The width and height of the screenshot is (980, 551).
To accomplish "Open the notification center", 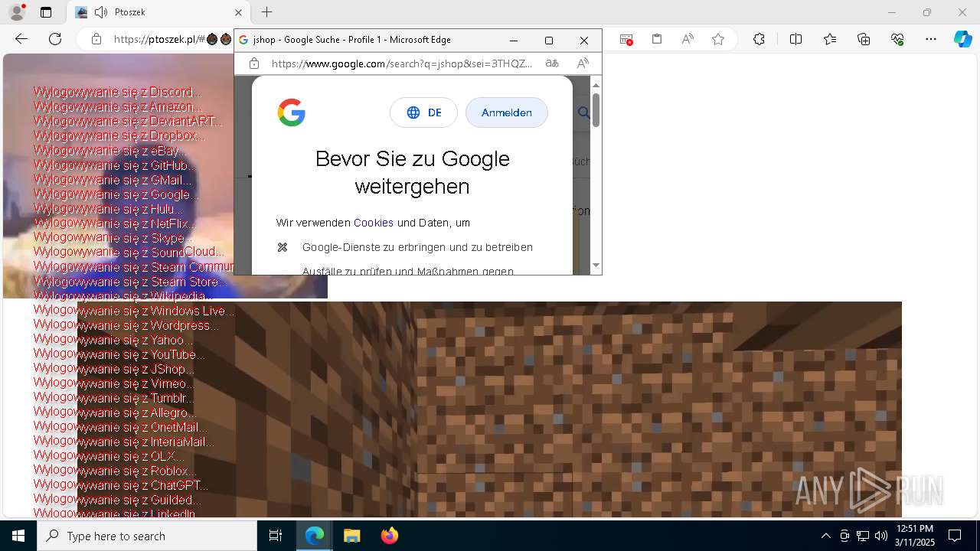I will click(x=955, y=536).
